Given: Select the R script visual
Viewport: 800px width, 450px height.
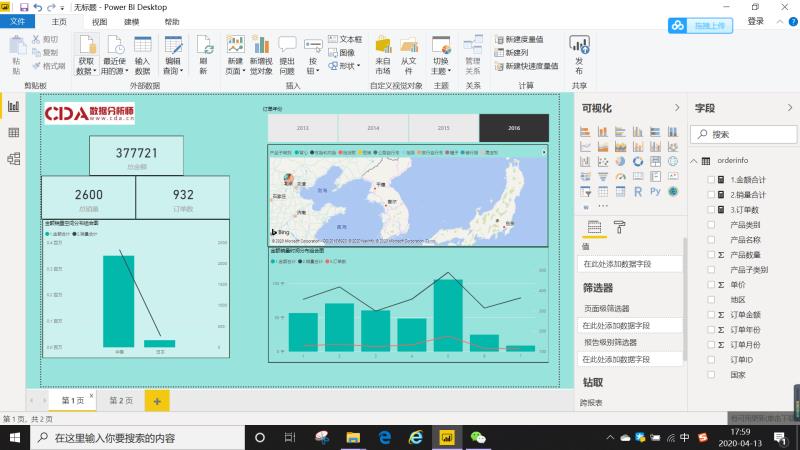Looking at the screenshot, I should pos(638,192).
